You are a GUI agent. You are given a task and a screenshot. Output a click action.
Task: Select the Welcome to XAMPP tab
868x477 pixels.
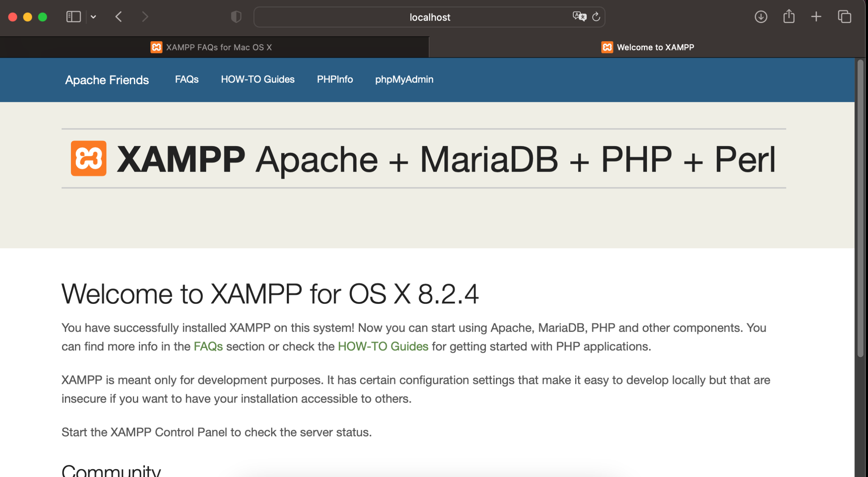[x=647, y=47]
